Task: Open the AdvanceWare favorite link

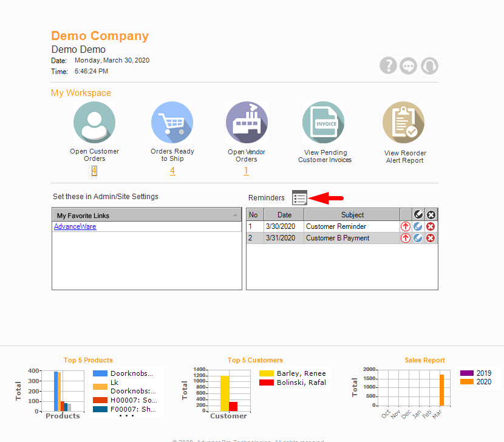Action: pyautogui.click(x=75, y=226)
